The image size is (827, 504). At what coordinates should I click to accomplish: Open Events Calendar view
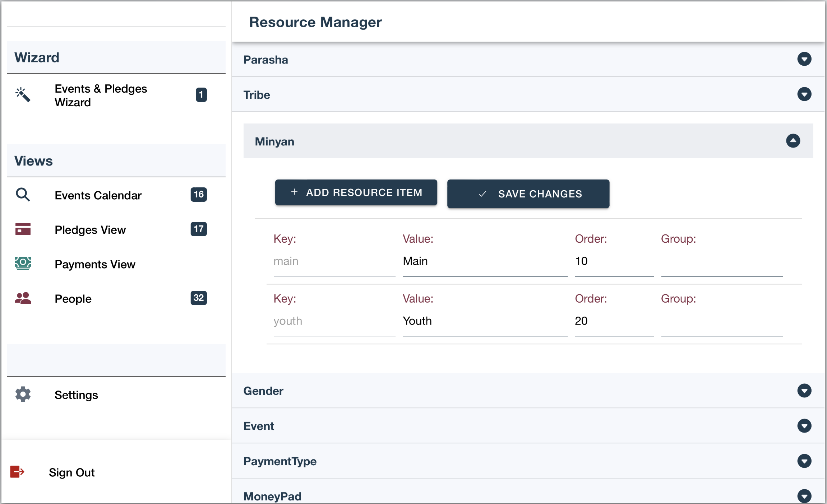116,195
